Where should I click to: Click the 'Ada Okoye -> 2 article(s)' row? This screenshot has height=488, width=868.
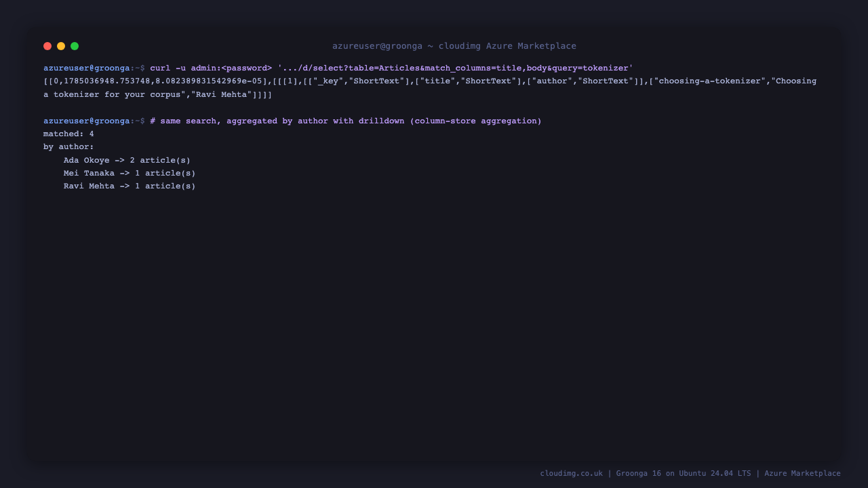tap(127, 161)
